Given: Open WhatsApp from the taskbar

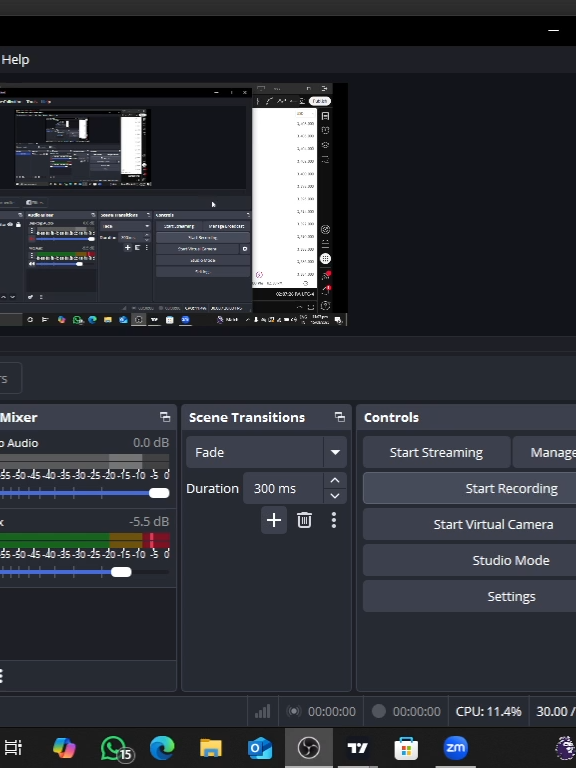Looking at the screenshot, I should 116,748.
